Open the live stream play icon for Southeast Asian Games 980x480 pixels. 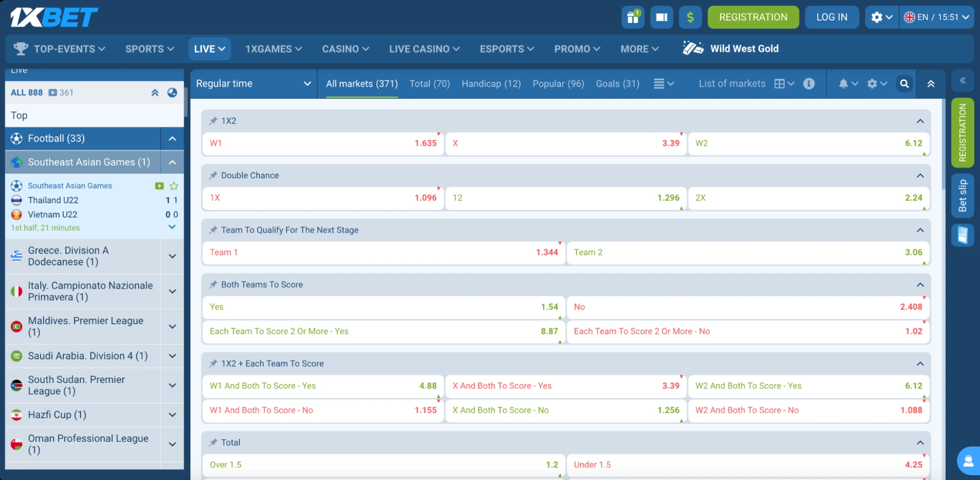[x=159, y=186]
